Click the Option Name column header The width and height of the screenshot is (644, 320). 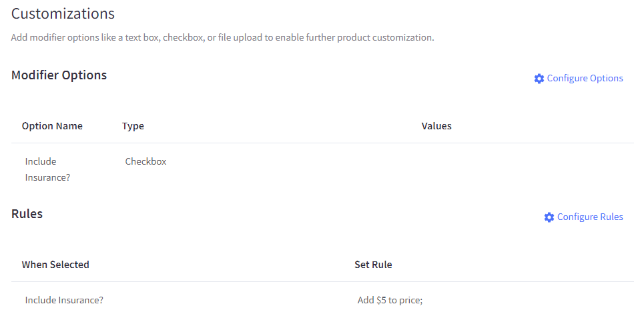[x=52, y=126]
